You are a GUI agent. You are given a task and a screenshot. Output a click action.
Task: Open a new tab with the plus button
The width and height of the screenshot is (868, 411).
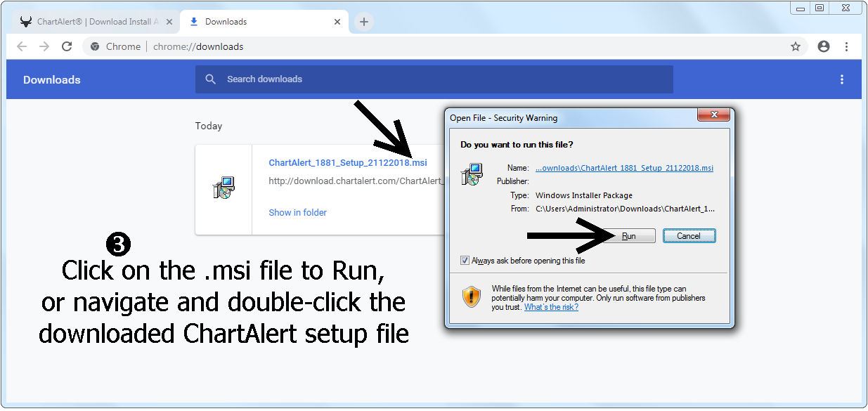363,22
